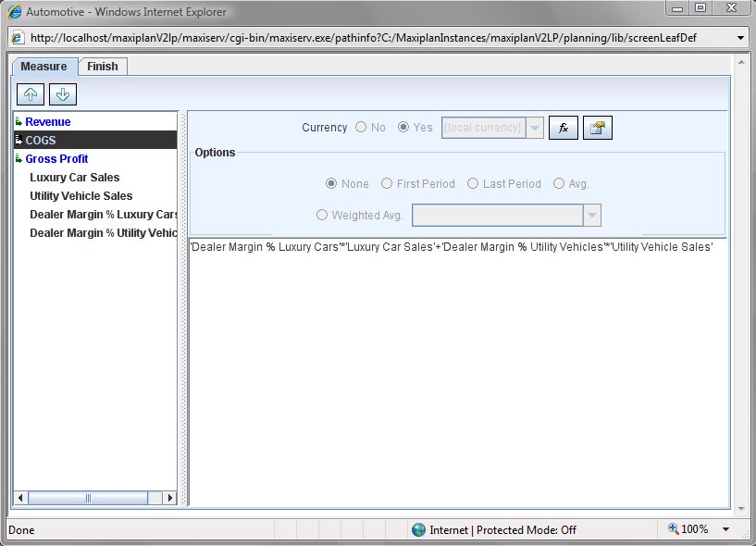756x546 pixels.
Task: Open the fx formula function button
Action: coord(563,128)
